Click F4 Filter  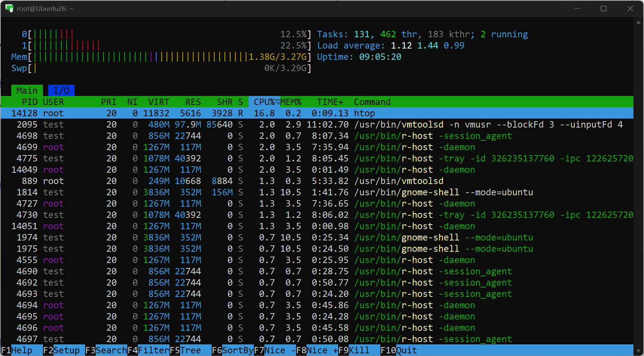pyautogui.click(x=148, y=350)
